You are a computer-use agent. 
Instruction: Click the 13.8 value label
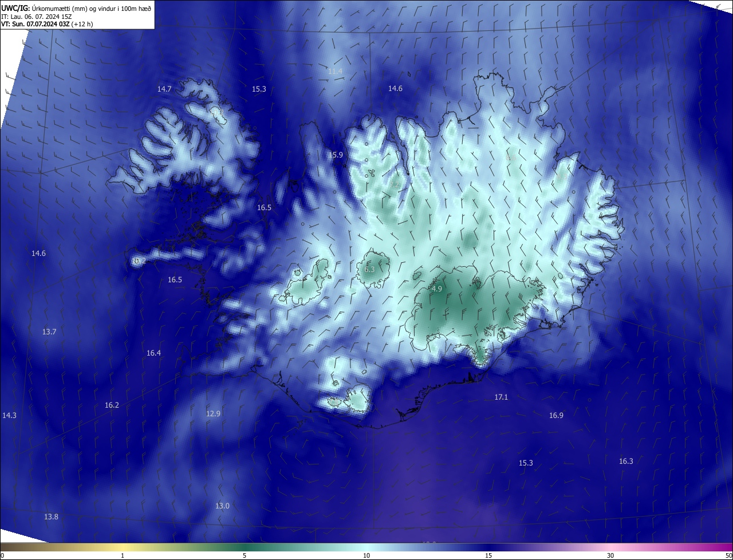point(51,516)
